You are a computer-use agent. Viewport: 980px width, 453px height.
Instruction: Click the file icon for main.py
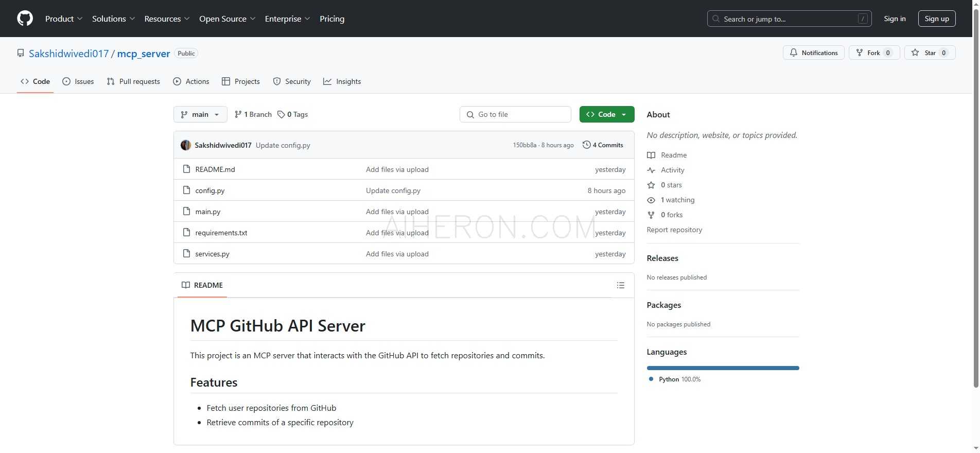pyautogui.click(x=187, y=211)
